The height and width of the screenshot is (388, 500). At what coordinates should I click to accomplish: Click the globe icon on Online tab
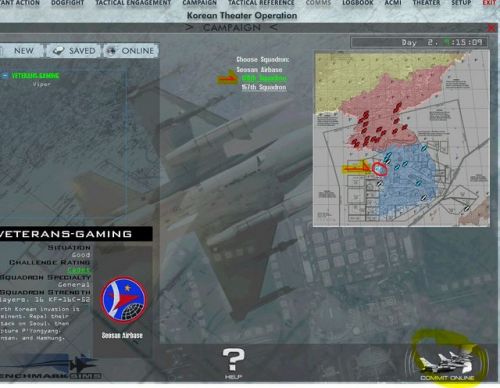(111, 51)
